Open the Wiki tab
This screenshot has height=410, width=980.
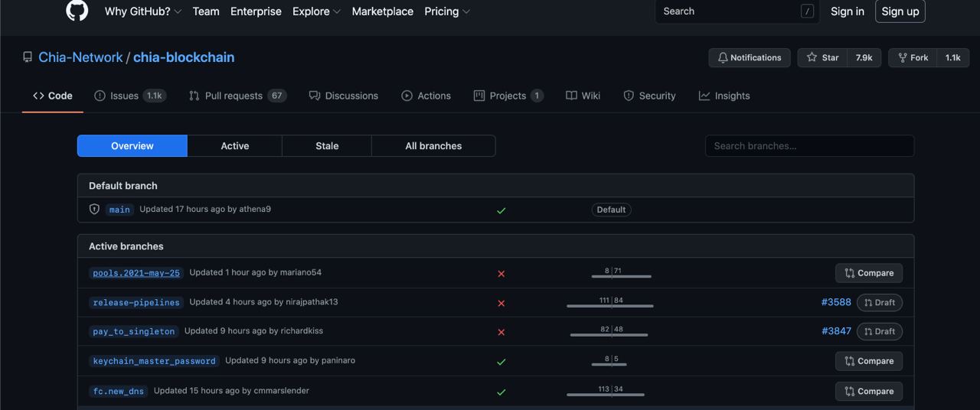click(x=583, y=96)
